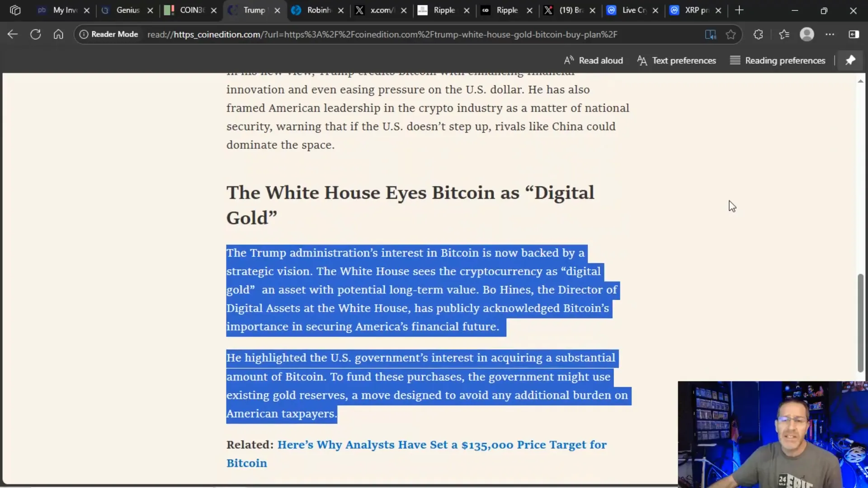Go back to the previous page

(13, 34)
